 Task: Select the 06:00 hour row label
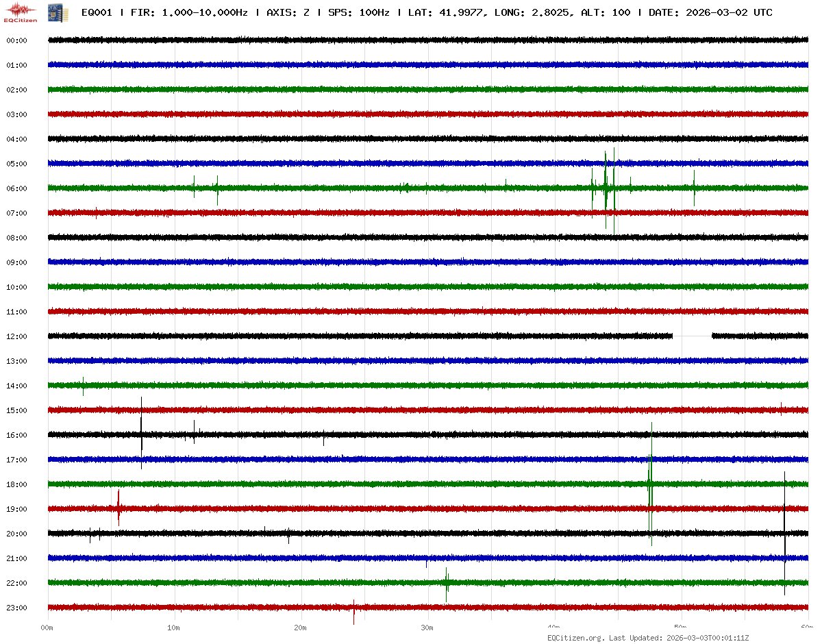pos(16,188)
